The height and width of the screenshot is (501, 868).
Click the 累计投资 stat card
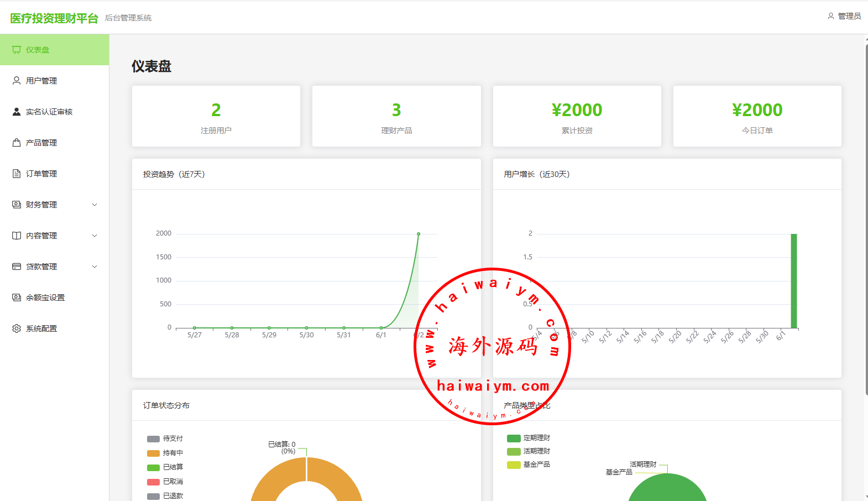[x=577, y=116]
